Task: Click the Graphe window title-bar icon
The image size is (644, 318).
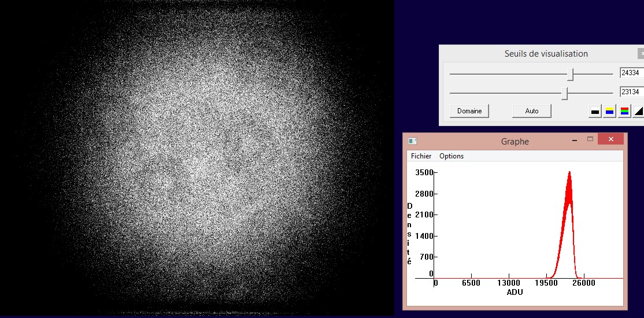Action: coord(412,141)
